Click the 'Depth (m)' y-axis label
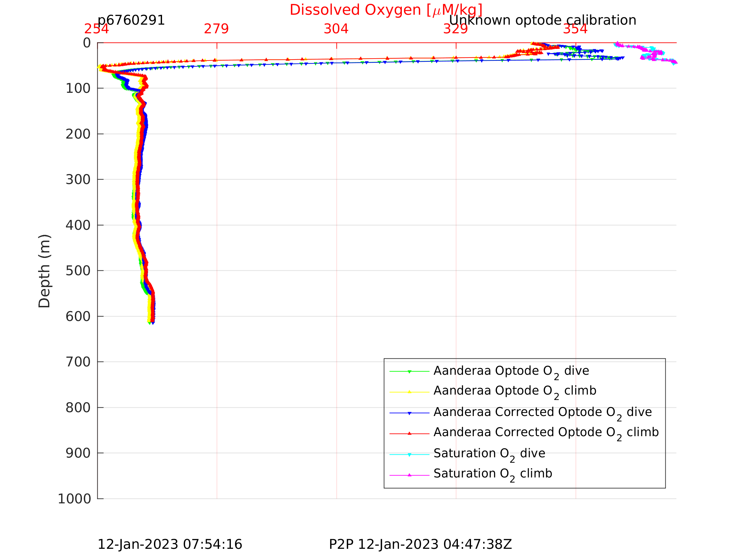 click(x=44, y=271)
